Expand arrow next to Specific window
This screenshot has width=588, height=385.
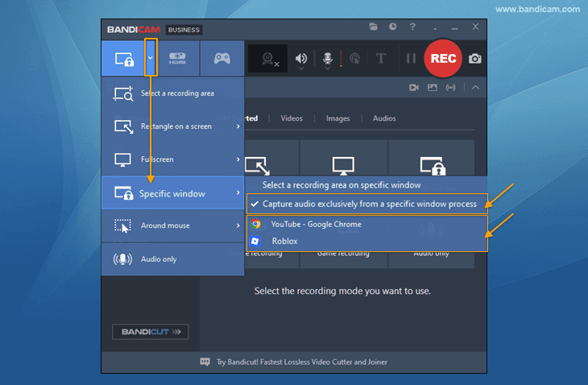(x=238, y=192)
